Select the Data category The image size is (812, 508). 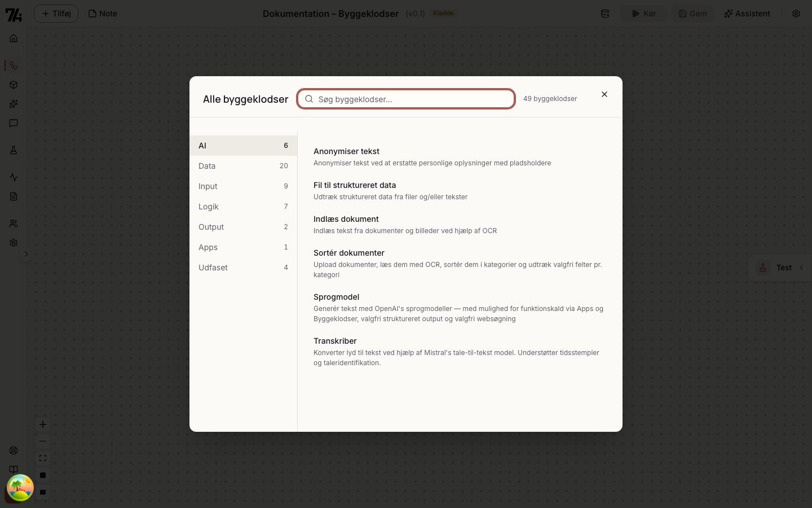point(243,166)
